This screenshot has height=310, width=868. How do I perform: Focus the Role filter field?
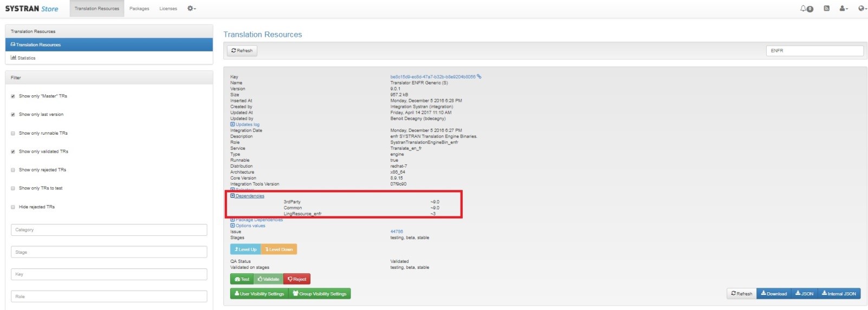point(109,296)
